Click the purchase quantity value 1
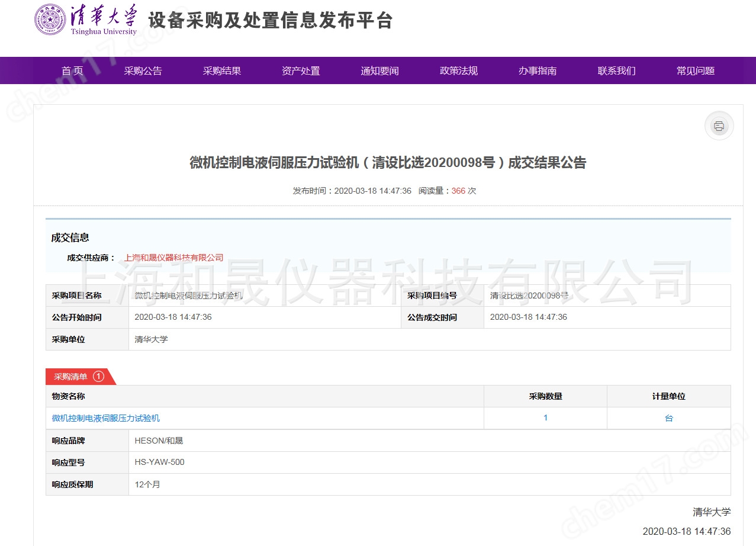756x546 pixels. (545, 418)
